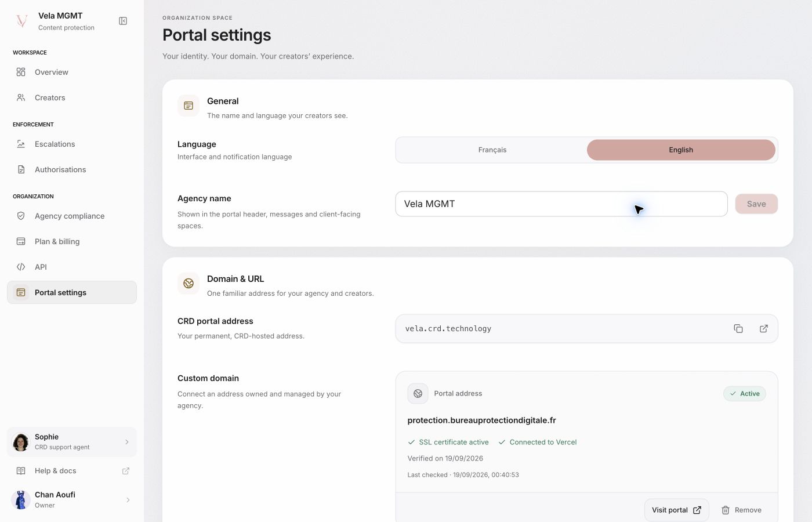
Task: Open Plan & billing page
Action: point(72,241)
